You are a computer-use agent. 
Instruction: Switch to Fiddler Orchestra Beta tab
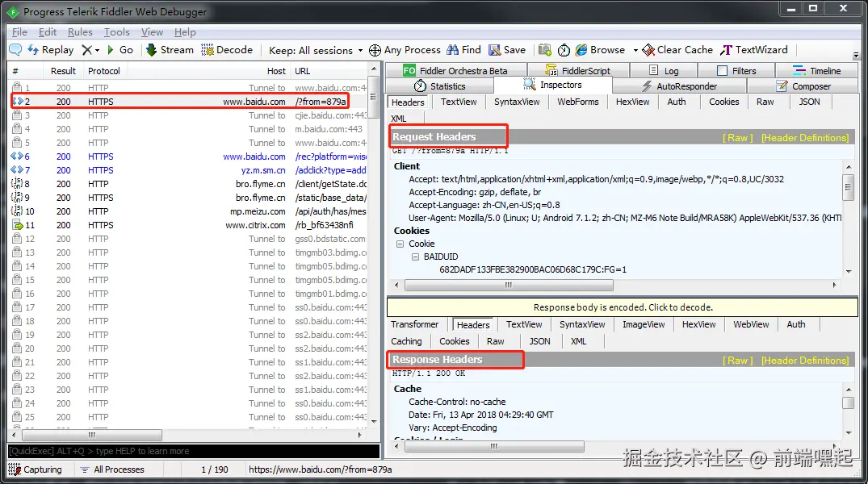coord(455,70)
